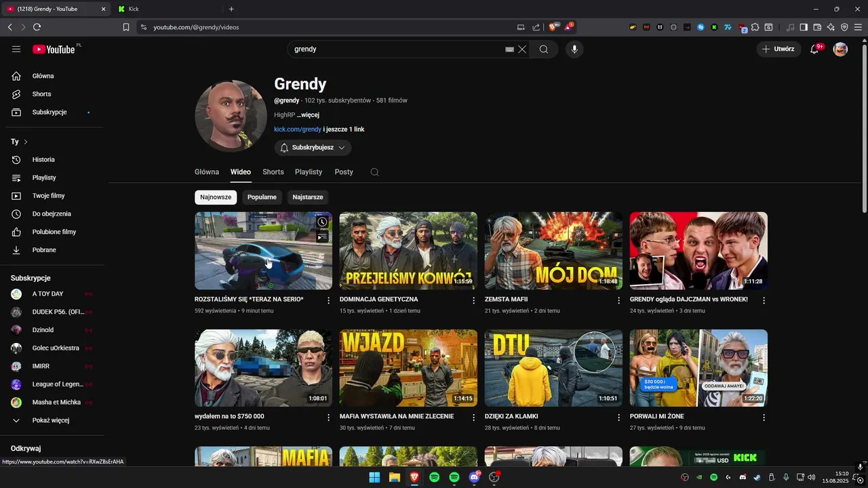Run search with the magnifier button

click(543, 49)
